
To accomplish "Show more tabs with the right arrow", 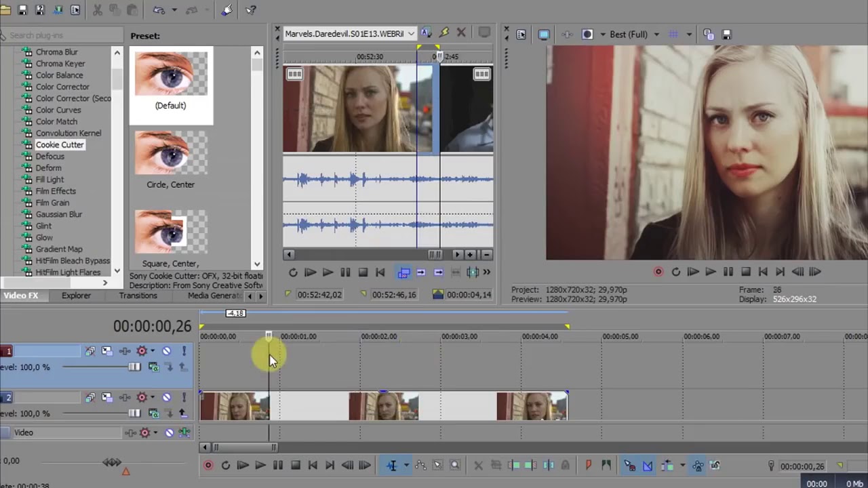I will click(260, 296).
